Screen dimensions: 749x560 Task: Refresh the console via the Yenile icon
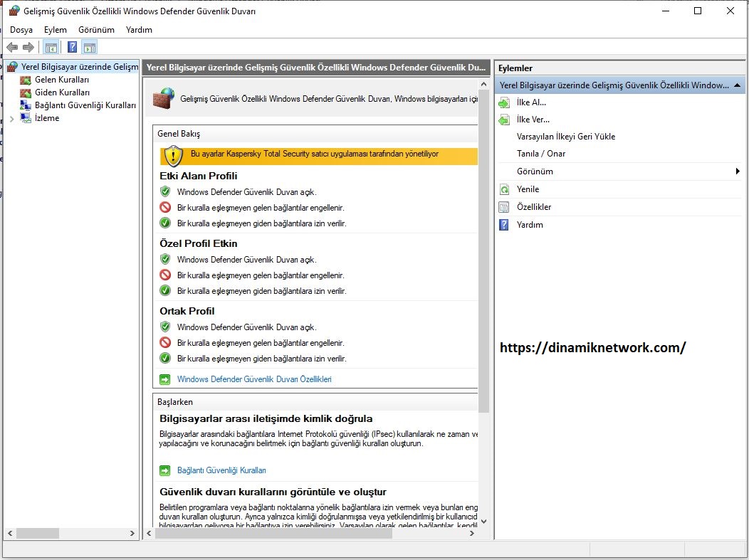(x=504, y=189)
